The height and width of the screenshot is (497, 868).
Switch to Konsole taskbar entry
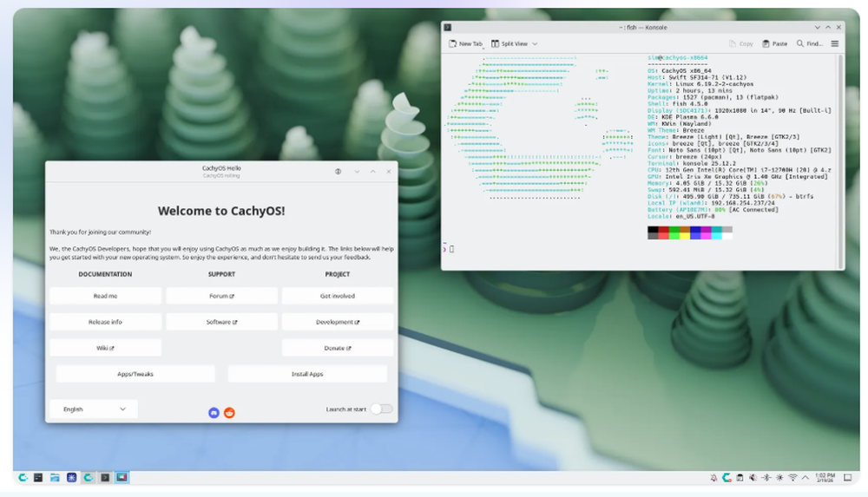click(x=105, y=477)
